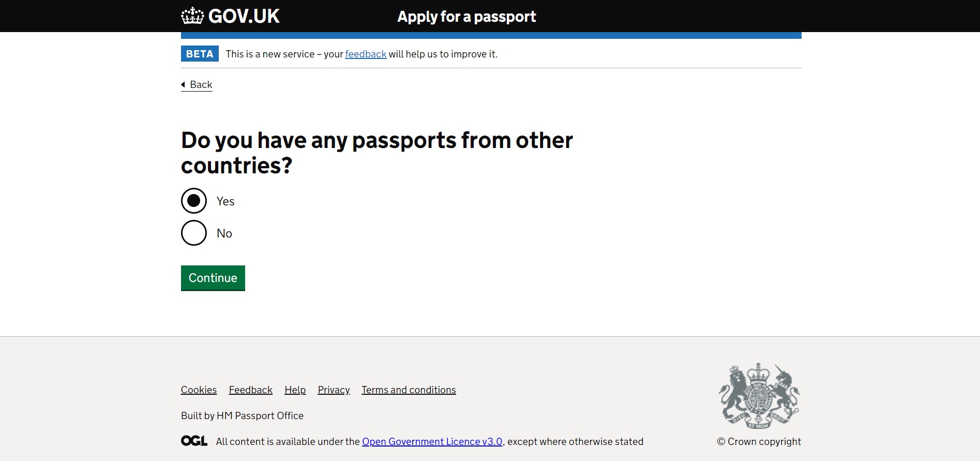
Task: Open the Open Government Licence v3.0 link
Action: (x=432, y=441)
